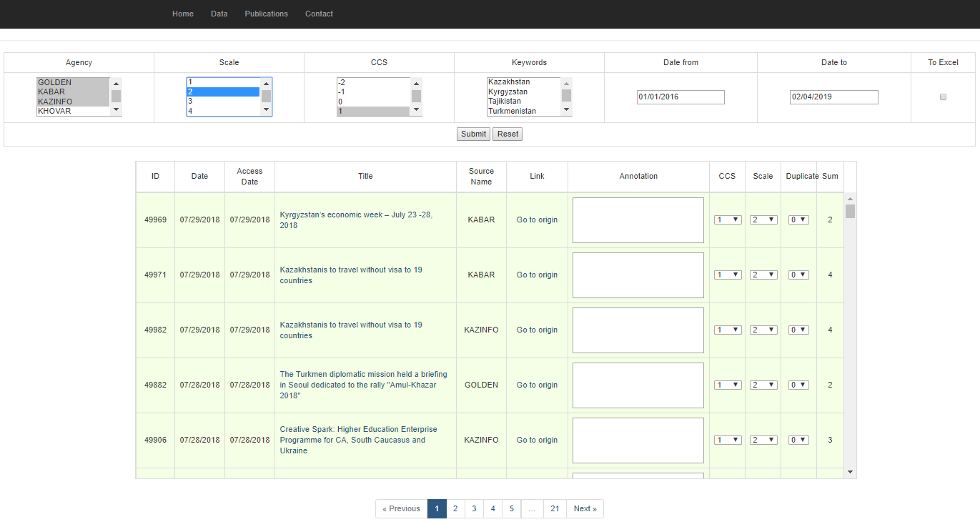Image resolution: width=980 pixels, height=527 pixels.
Task: Select Kazakhstan keyword
Action: tap(523, 82)
